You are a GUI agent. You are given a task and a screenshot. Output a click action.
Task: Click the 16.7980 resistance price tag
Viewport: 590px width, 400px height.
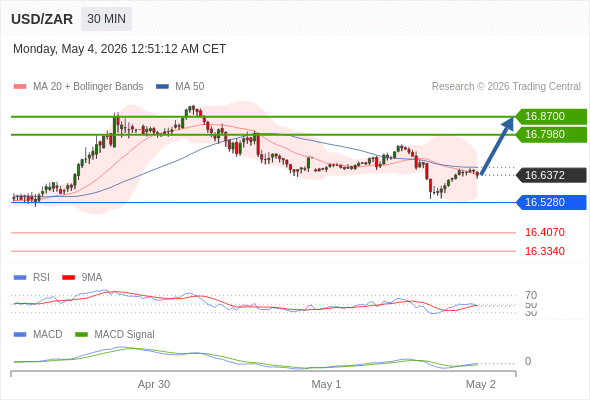pyautogui.click(x=551, y=134)
